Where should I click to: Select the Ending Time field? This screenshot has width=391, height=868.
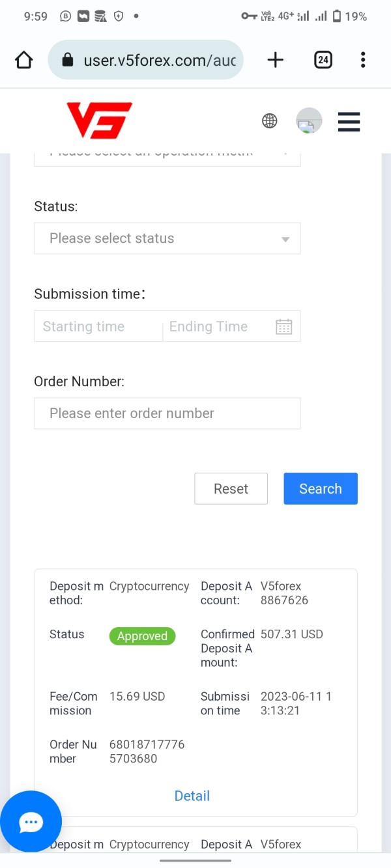215,326
